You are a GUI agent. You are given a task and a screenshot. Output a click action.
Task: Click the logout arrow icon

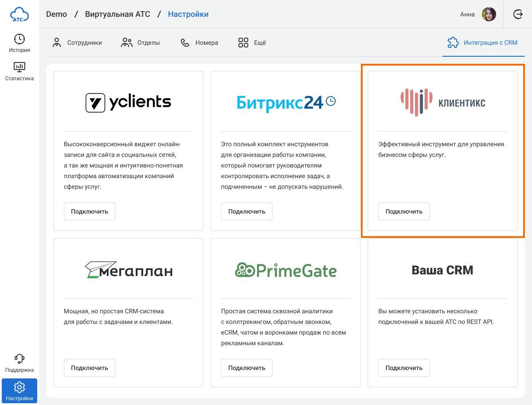pos(518,14)
